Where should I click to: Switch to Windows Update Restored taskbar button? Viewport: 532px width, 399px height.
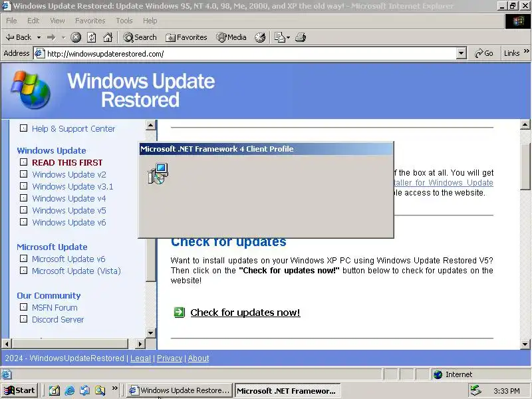click(180, 390)
